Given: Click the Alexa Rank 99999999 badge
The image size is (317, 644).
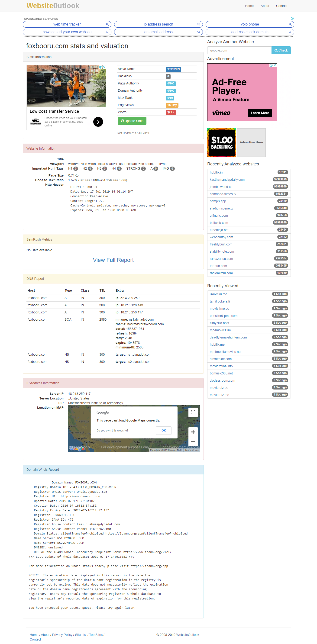Looking at the screenshot, I should click(x=173, y=69).
